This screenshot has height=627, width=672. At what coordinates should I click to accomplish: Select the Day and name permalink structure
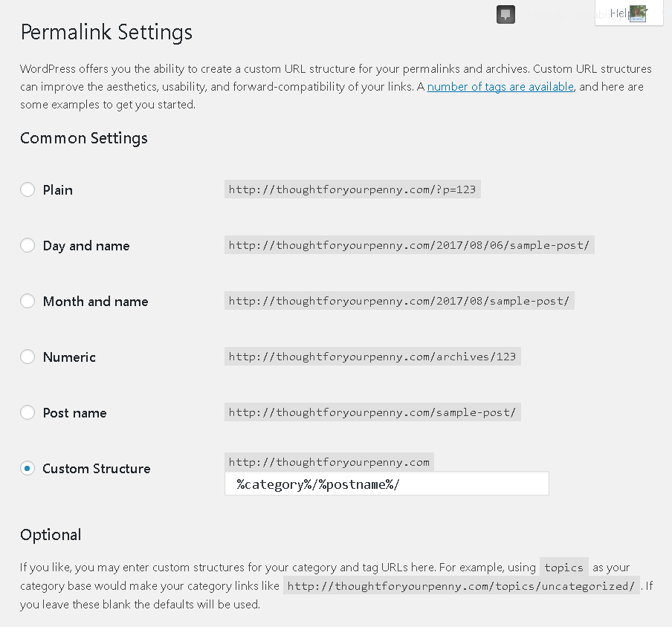pyautogui.click(x=28, y=245)
